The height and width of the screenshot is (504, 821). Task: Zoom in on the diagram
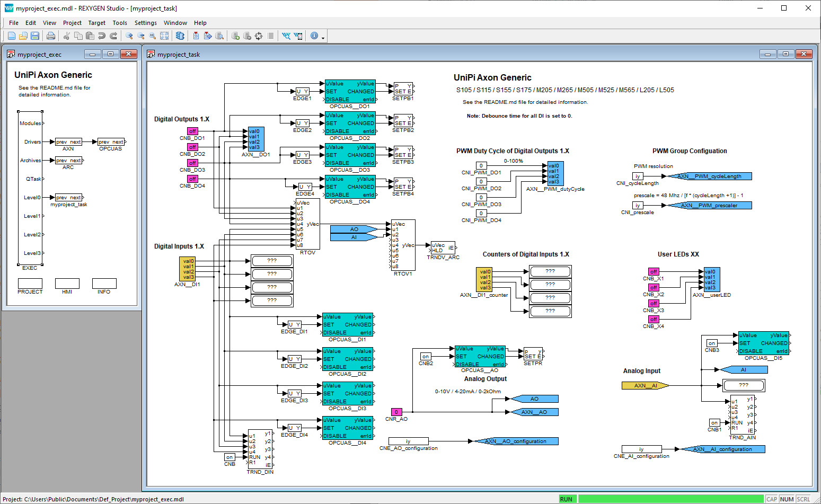[129, 36]
